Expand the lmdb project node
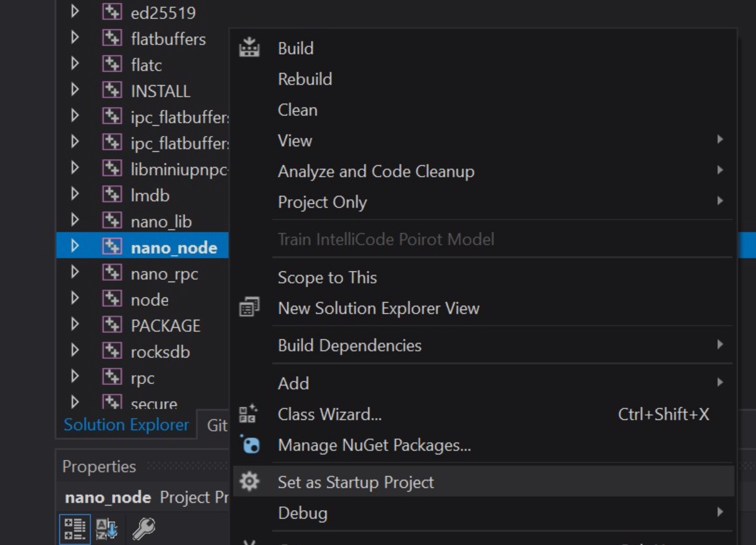The height and width of the screenshot is (545, 756). [x=74, y=195]
